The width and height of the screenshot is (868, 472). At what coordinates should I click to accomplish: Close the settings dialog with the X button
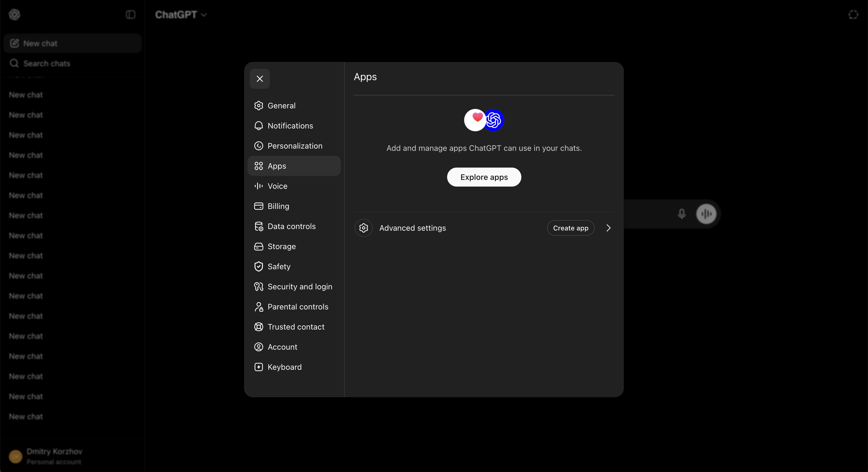tap(260, 78)
